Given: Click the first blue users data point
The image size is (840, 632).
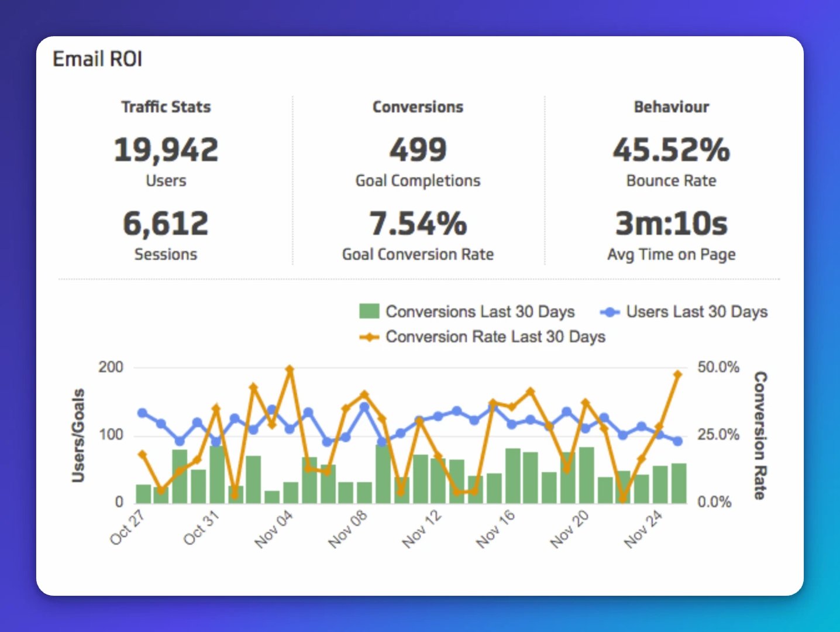Looking at the screenshot, I should pyautogui.click(x=142, y=413).
